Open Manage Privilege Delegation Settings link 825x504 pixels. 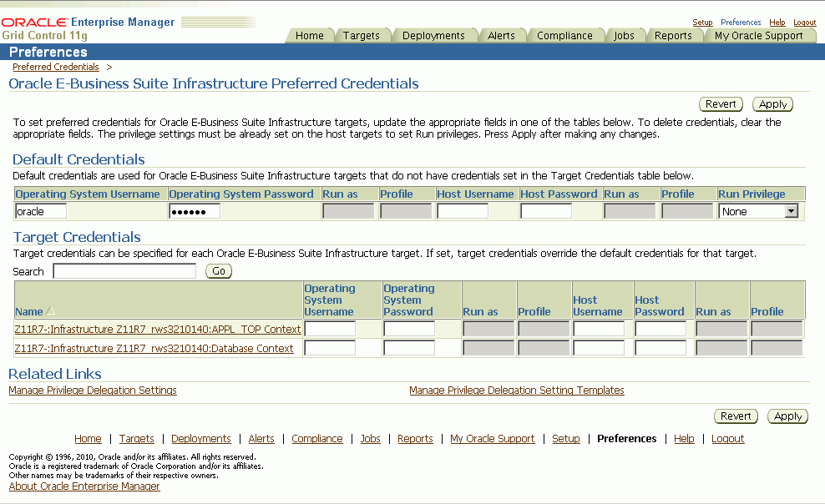93,391
